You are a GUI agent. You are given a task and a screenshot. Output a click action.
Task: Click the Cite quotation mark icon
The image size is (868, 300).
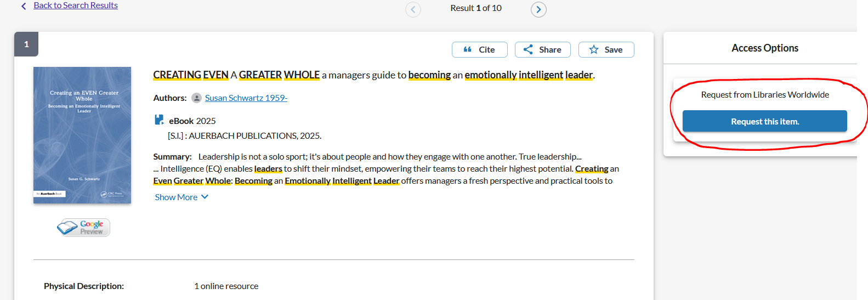tap(468, 49)
